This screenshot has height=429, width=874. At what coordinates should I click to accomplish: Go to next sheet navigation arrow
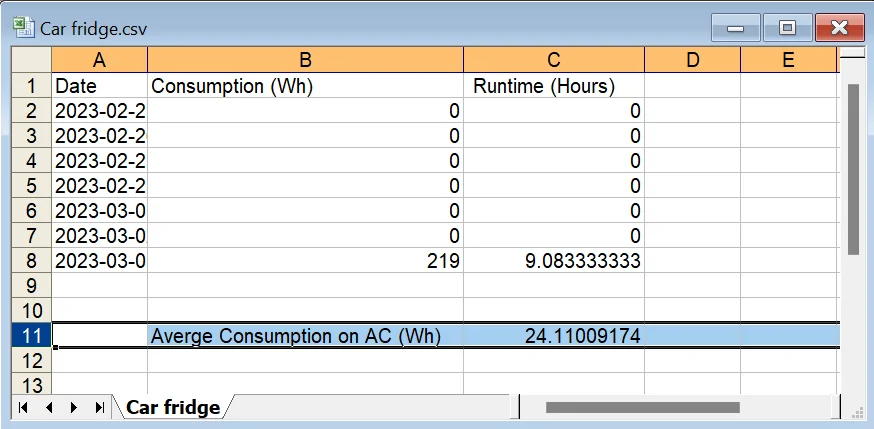click(x=74, y=408)
